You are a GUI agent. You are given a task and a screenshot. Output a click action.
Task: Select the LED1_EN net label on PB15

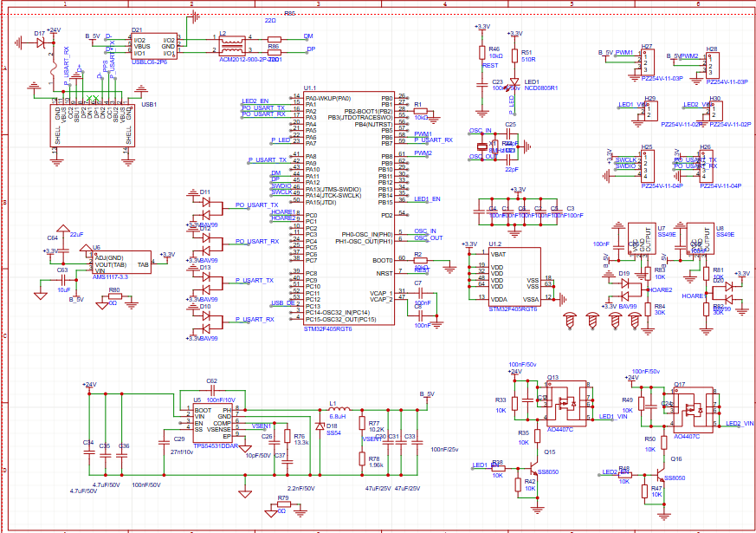[427, 199]
